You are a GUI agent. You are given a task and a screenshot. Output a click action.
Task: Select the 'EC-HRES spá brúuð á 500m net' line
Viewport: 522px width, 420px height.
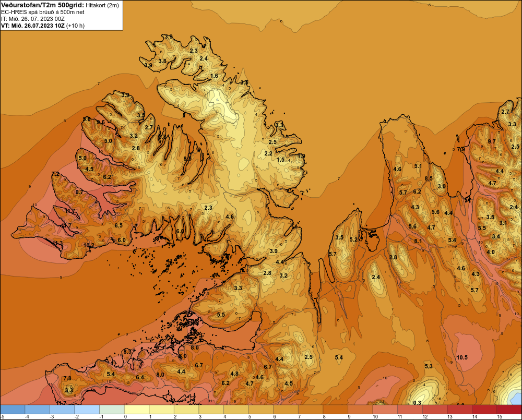43,12
